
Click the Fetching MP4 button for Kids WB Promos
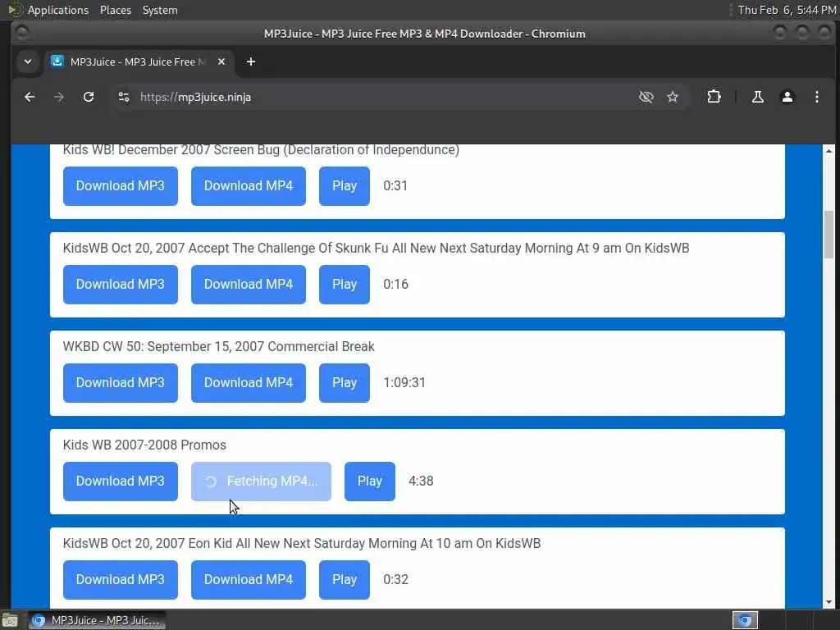tap(261, 482)
